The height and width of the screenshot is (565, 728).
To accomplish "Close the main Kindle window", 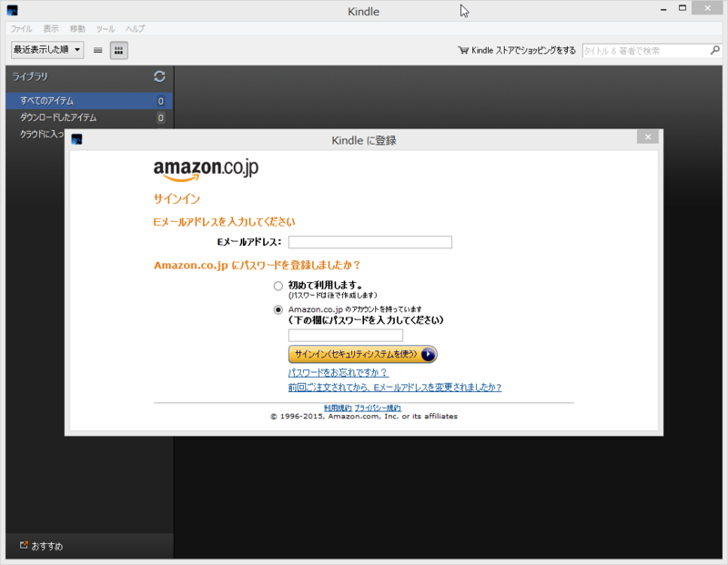I will click(x=707, y=8).
